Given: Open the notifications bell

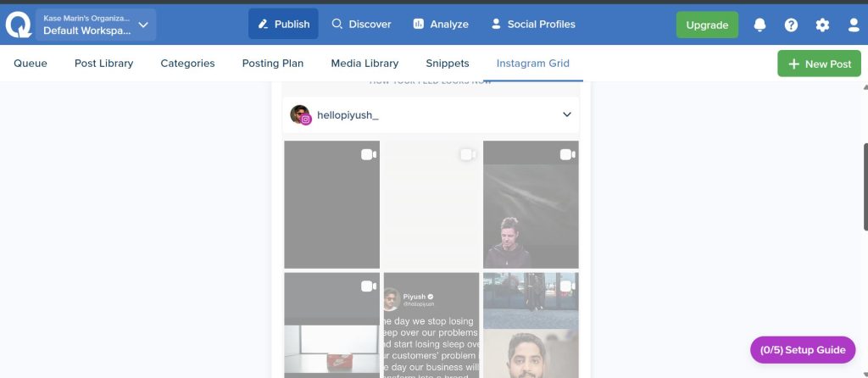Looking at the screenshot, I should (x=760, y=25).
